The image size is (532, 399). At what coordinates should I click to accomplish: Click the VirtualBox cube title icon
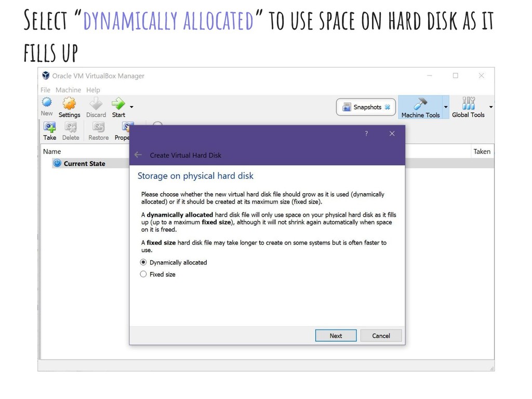click(x=46, y=75)
